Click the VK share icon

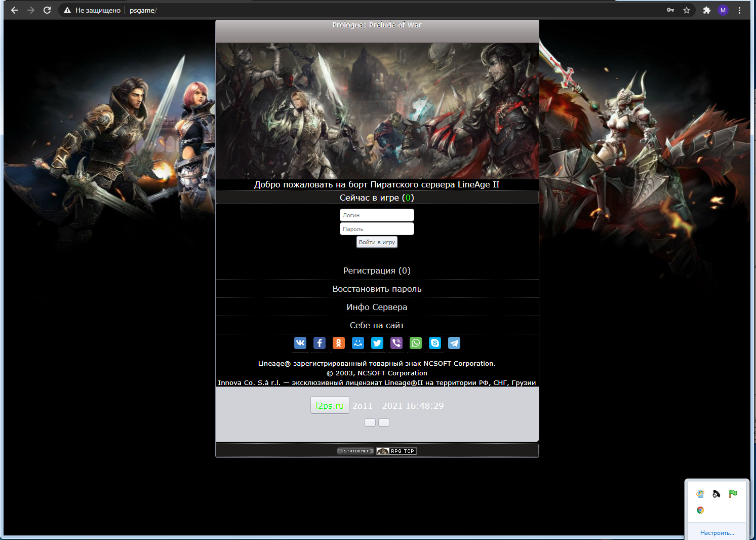coord(300,343)
